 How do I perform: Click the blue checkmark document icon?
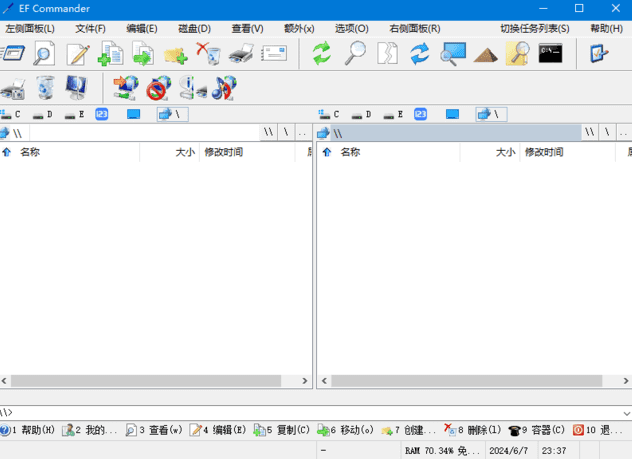[x=599, y=54]
